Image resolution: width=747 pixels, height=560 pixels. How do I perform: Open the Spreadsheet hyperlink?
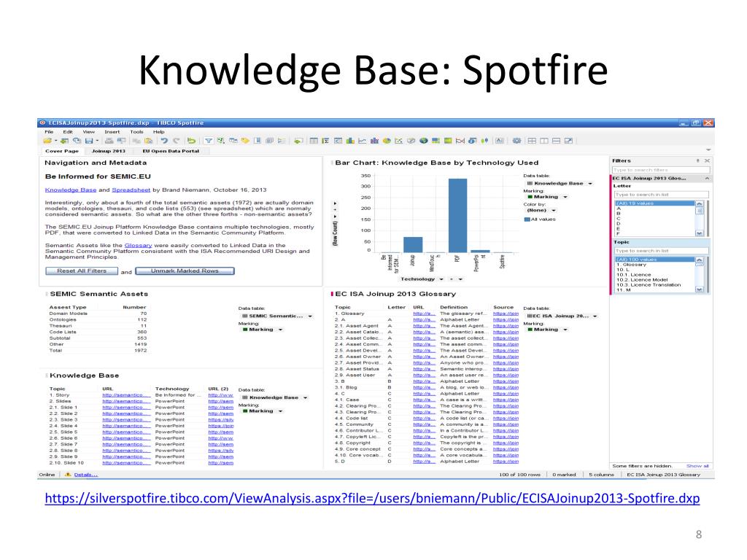131,190
